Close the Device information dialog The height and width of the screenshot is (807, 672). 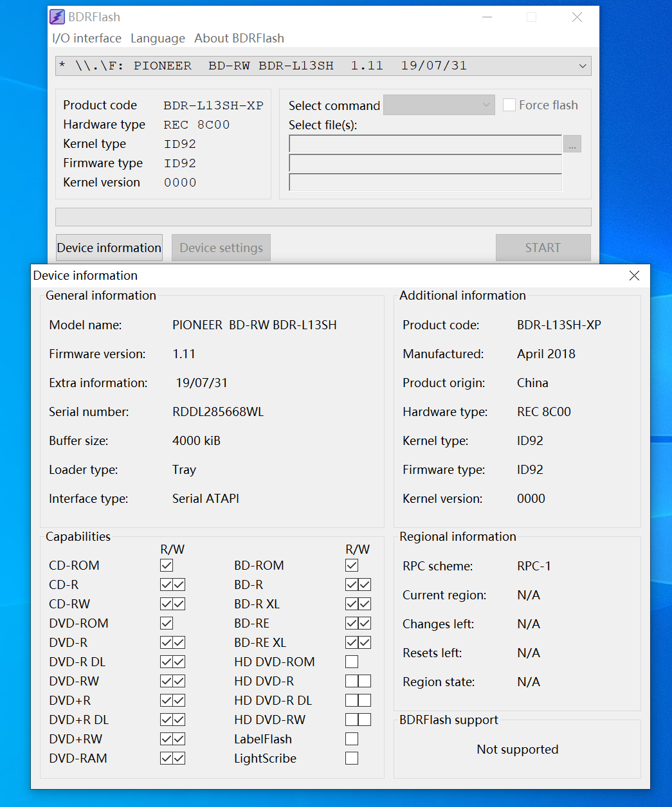pyautogui.click(x=634, y=275)
